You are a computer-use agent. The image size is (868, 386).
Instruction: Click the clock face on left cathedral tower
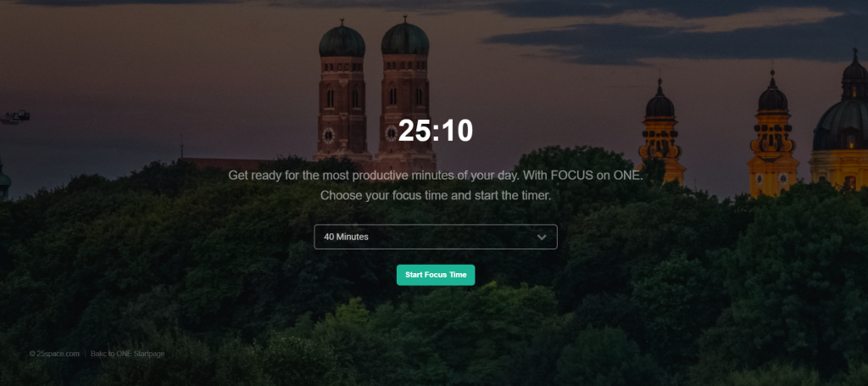328,135
